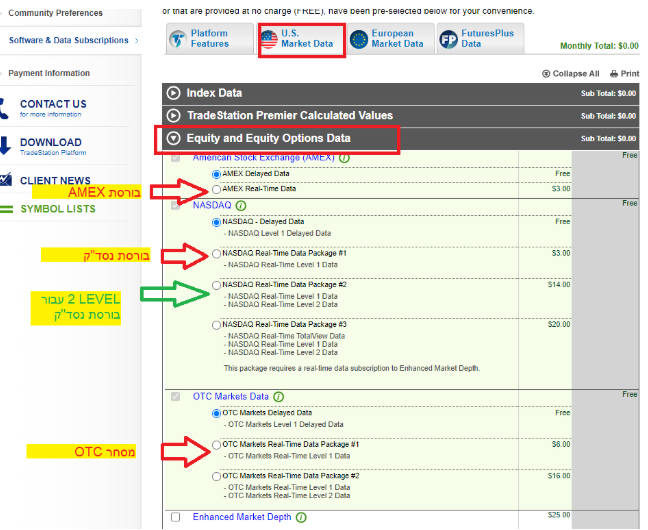
Task: Click the $16.00 price of OTC Package #2
Action: coord(559,476)
